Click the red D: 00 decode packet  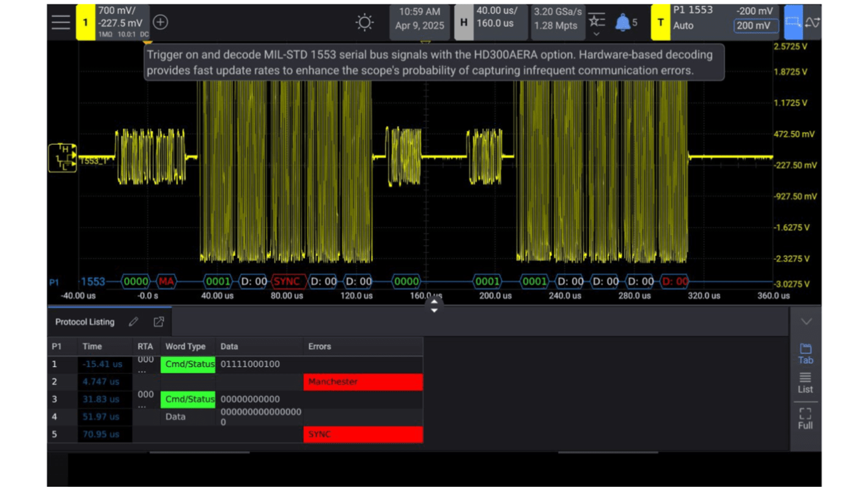(x=674, y=281)
